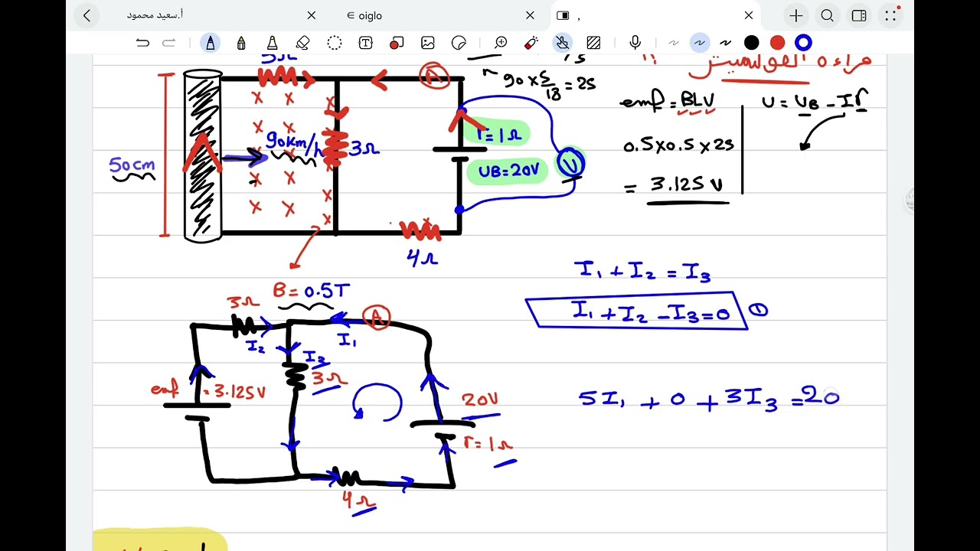
Task: Close the أ.سعيد محمود tab
Action: (311, 15)
